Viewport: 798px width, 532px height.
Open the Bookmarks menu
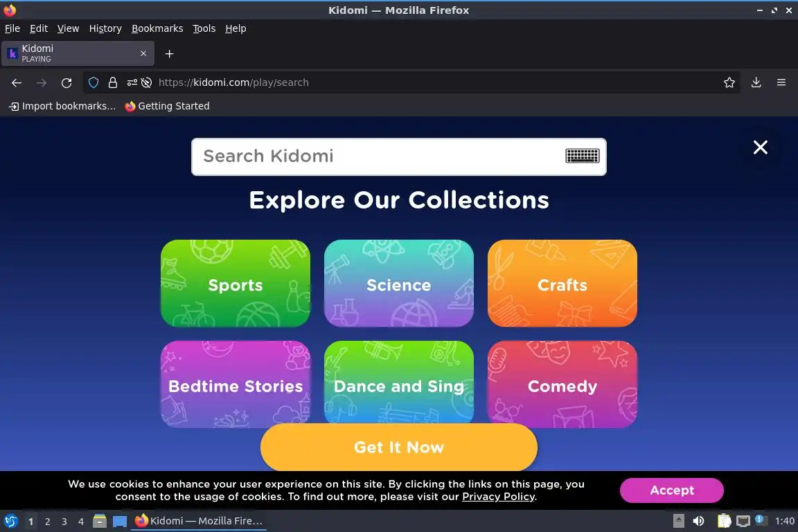[x=157, y=28]
